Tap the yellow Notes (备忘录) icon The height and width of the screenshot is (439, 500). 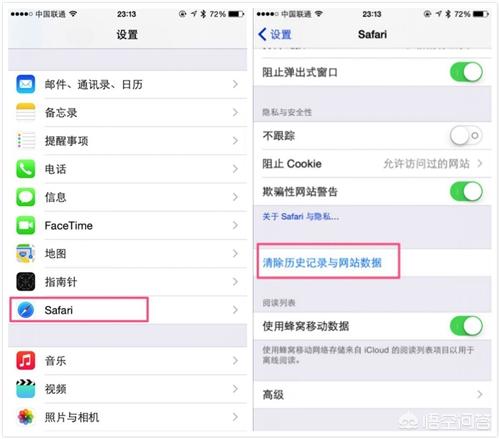(26, 112)
